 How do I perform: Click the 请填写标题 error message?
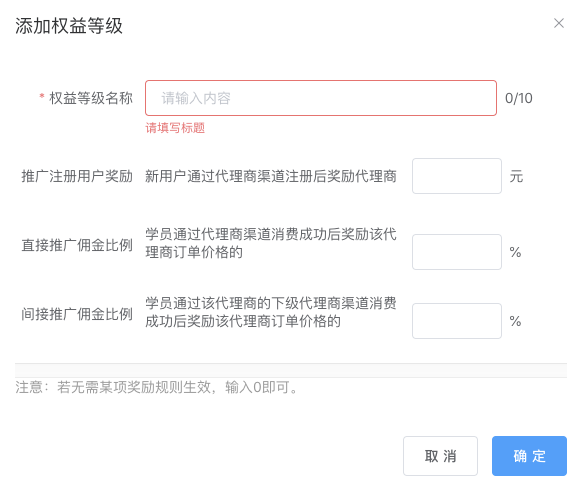click(x=175, y=128)
